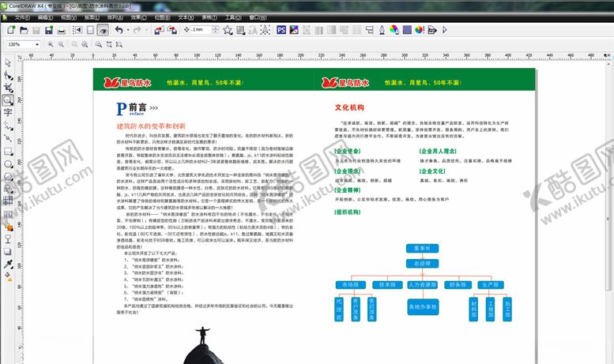The height and width of the screenshot is (364, 614).
Task: Click the PS icon in toolbar
Action: (x=281, y=30)
